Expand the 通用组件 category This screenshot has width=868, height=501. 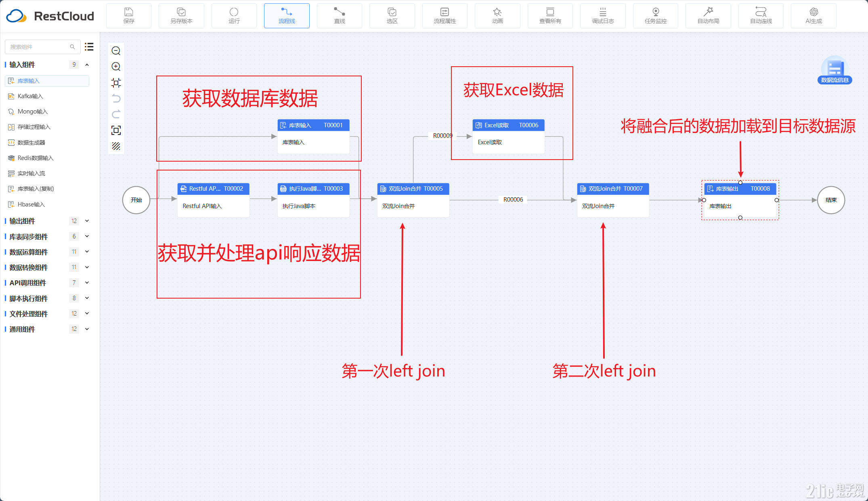click(x=87, y=329)
